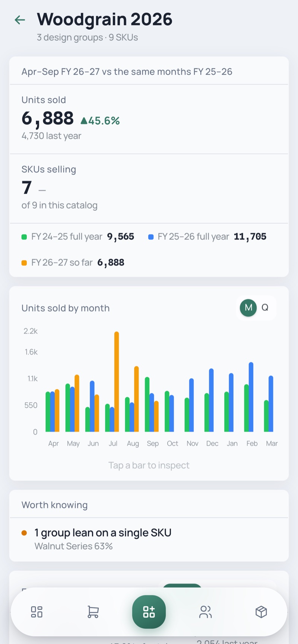
Task: Tap the "2.2k" axis label
Action: coord(31,331)
